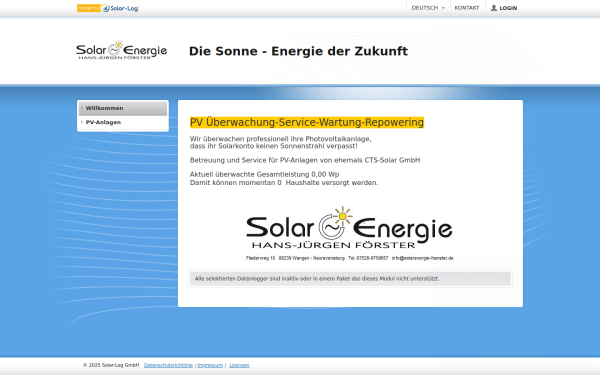Open the Lizenzen footer link
Image resolution: width=600 pixels, height=375 pixels.
click(239, 365)
